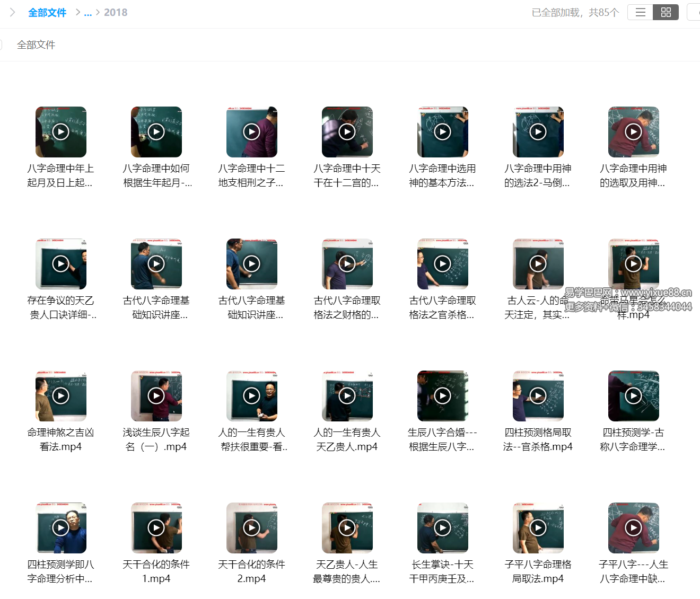
Task: Open the 八字命理中年上起月 video thumbnail
Action: [61, 132]
